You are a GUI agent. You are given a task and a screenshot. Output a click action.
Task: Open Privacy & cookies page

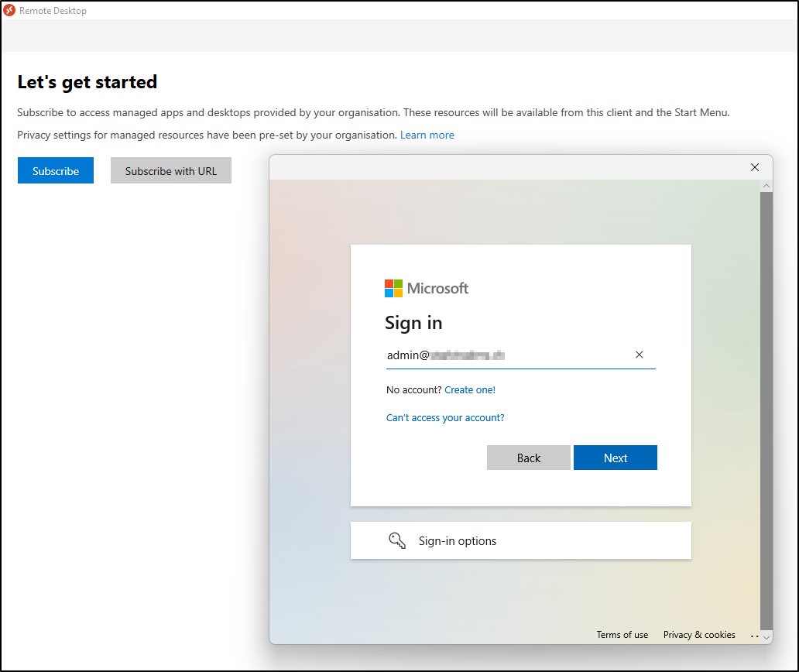699,635
